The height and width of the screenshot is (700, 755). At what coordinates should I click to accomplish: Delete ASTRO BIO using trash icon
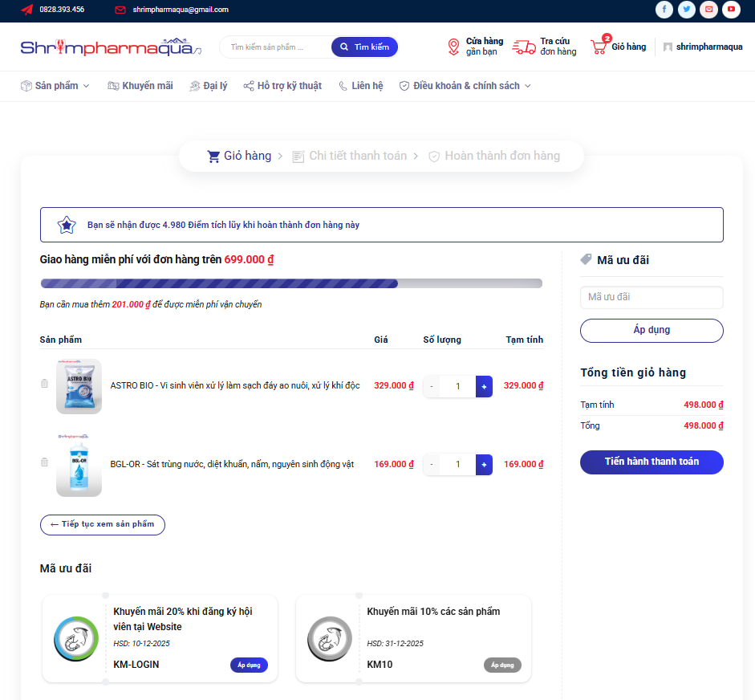(44, 385)
